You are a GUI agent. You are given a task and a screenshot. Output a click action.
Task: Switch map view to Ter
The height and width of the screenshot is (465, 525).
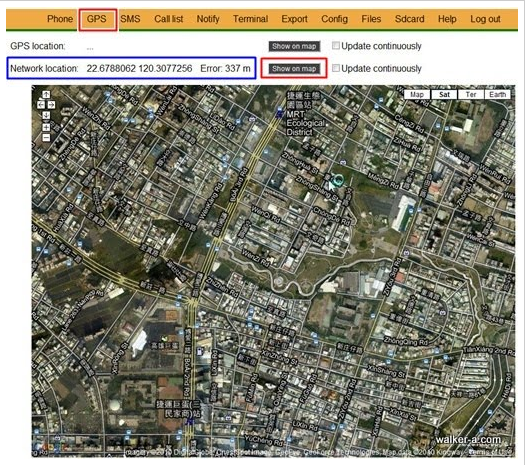point(471,94)
